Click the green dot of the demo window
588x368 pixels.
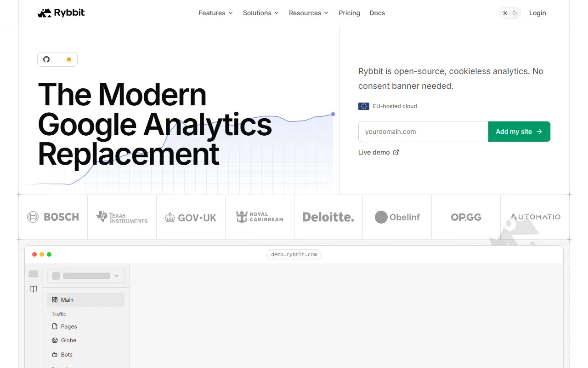point(49,254)
